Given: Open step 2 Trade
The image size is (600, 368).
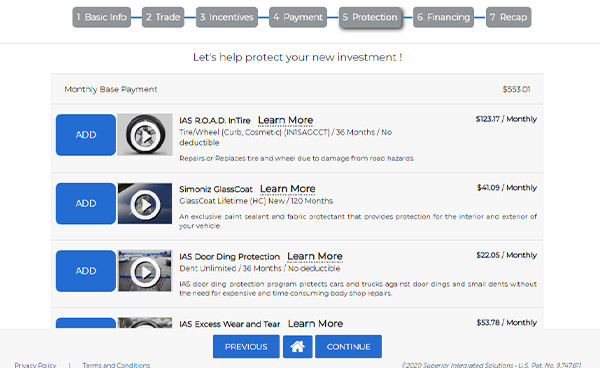Looking at the screenshot, I should pos(163,17).
